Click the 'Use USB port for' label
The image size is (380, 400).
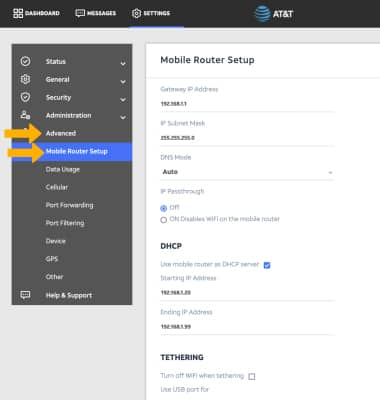(x=185, y=389)
